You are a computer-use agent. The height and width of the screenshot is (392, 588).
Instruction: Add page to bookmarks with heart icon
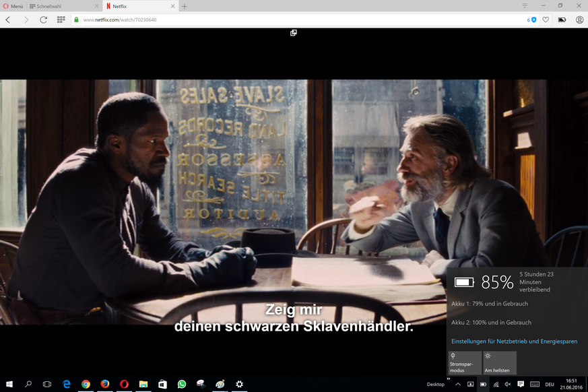pyautogui.click(x=546, y=20)
